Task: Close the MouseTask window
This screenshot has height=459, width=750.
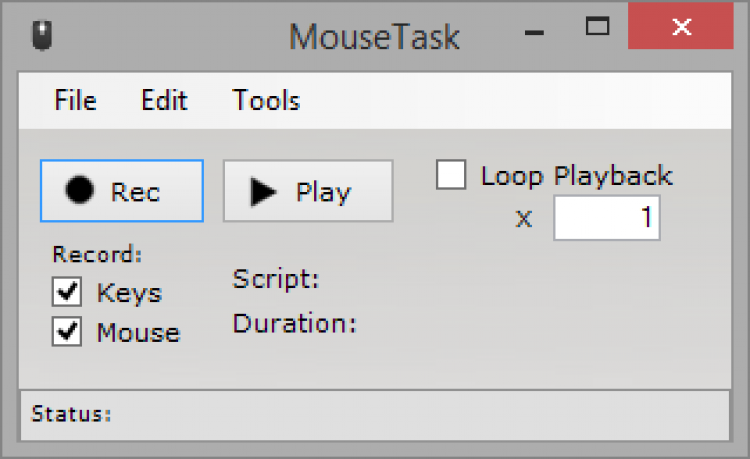Action: coord(682,27)
